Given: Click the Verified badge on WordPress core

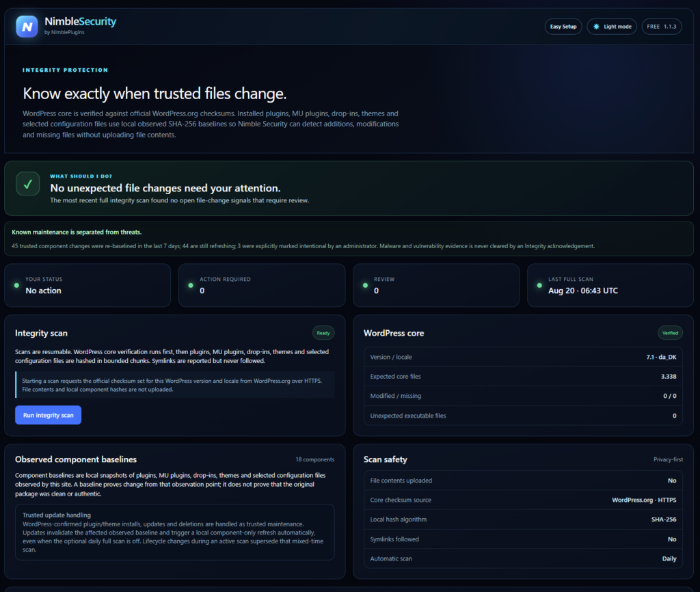Looking at the screenshot, I should (x=670, y=333).
